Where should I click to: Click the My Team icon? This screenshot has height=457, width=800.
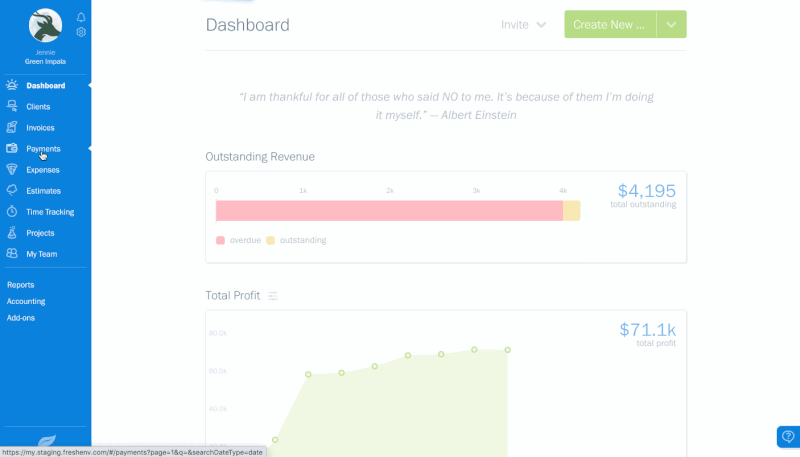pos(12,254)
